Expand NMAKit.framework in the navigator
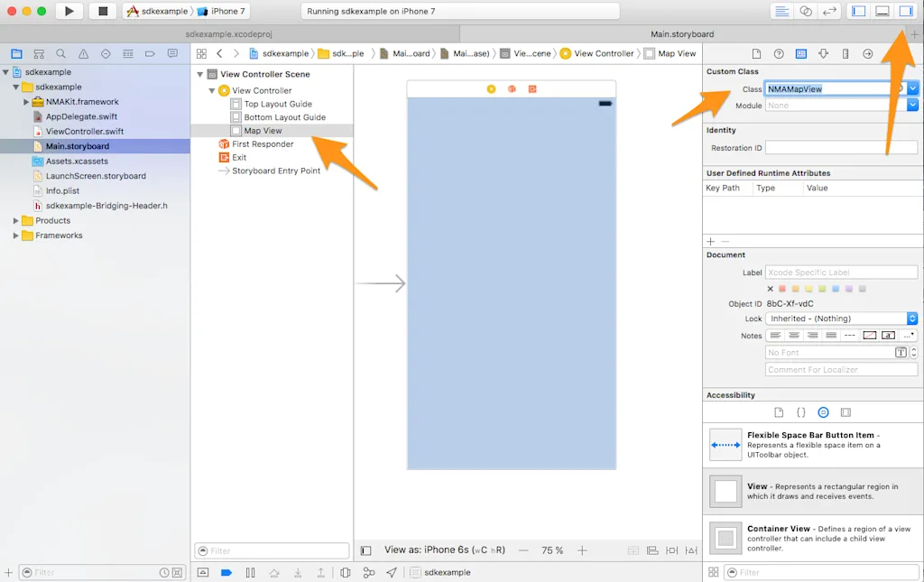Image resolution: width=924 pixels, height=582 pixels. 26,102
